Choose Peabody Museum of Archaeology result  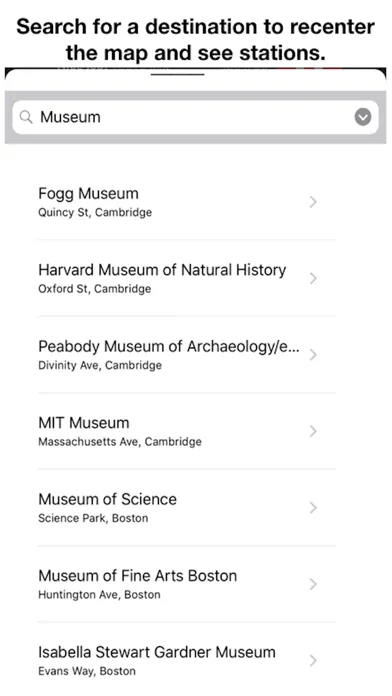click(x=186, y=355)
